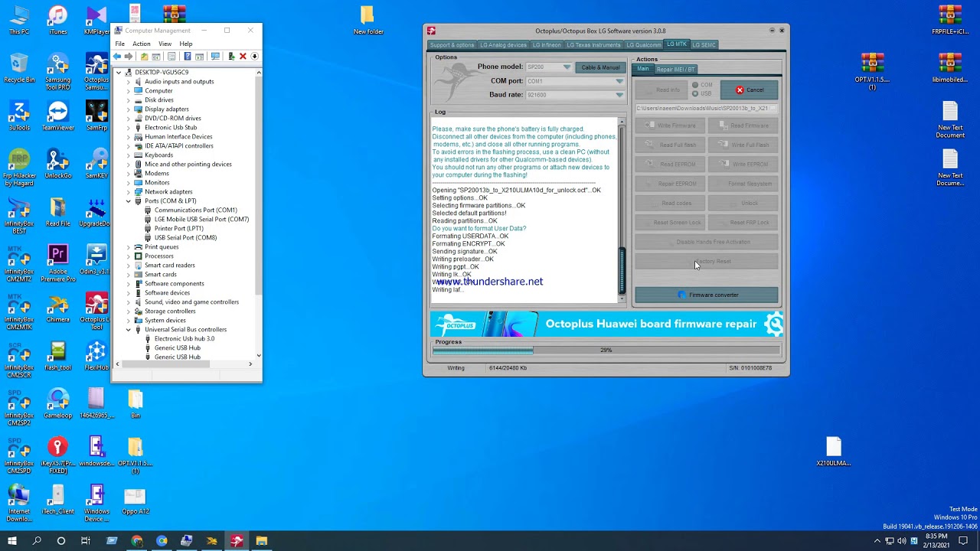Switch to LG Infineon tab
980x551 pixels.
547,45
